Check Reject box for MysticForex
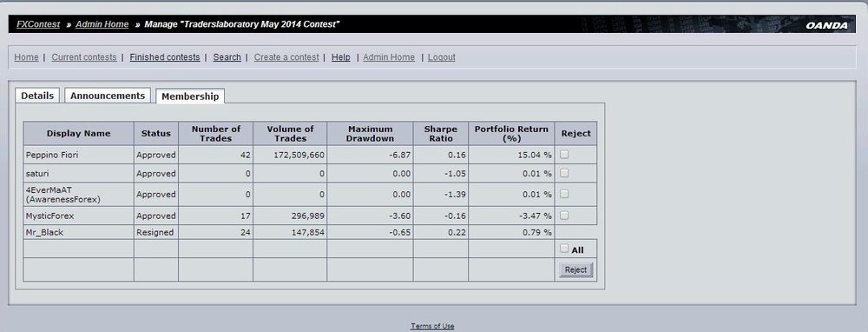 [564, 215]
